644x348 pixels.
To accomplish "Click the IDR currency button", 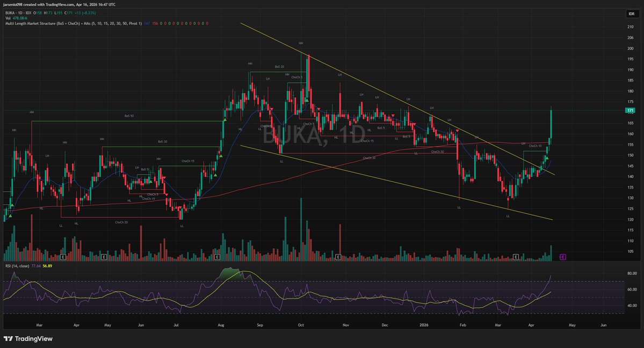I will tap(632, 14).
